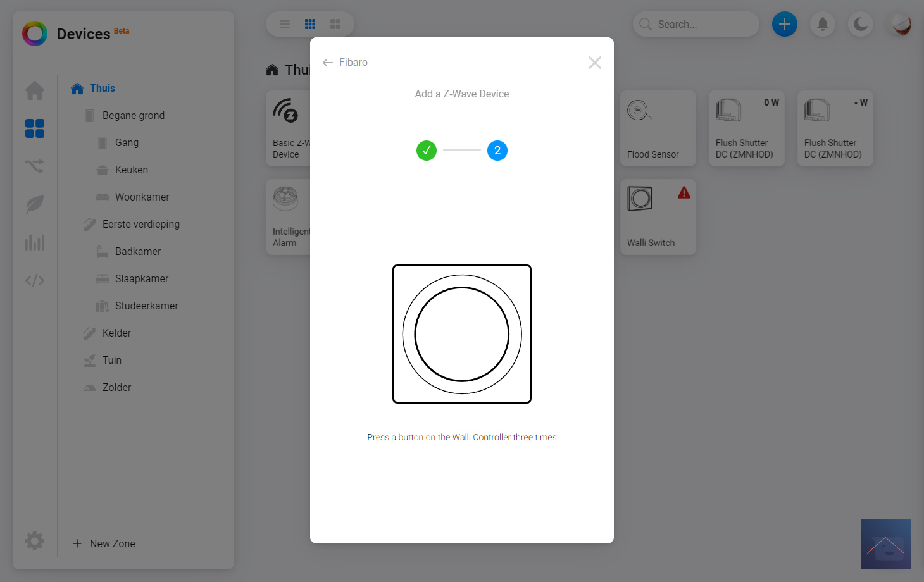The height and width of the screenshot is (582, 924).
Task: Open notifications bell
Action: pyautogui.click(x=823, y=24)
